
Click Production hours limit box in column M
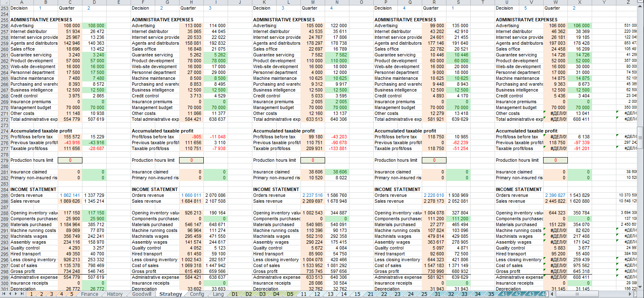(313, 160)
